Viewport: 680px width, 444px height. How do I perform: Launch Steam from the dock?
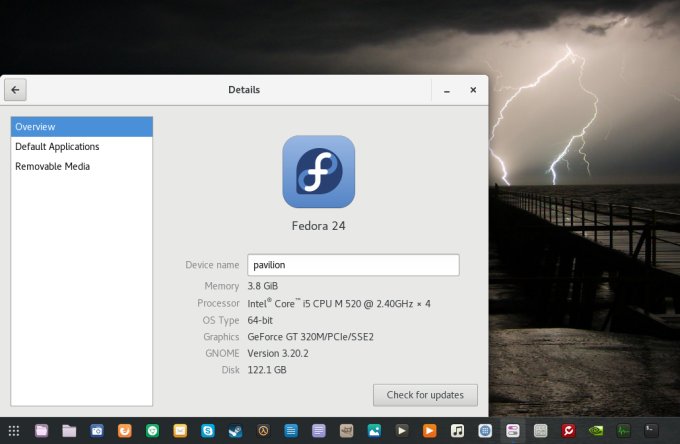(235, 431)
